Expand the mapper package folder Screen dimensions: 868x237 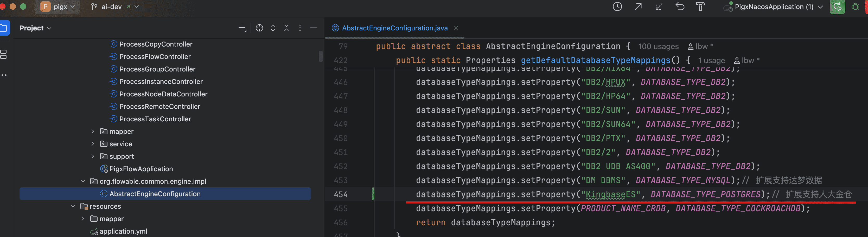tap(93, 131)
